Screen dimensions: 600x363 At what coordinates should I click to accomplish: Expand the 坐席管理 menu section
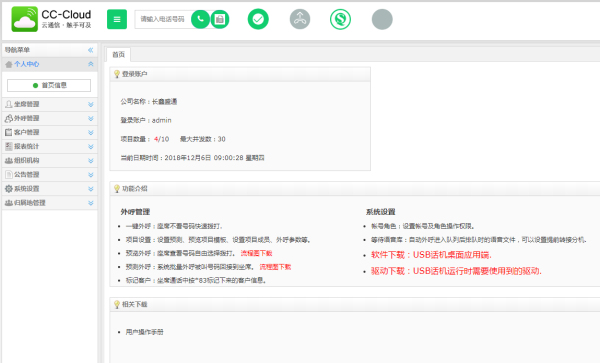tap(50, 104)
